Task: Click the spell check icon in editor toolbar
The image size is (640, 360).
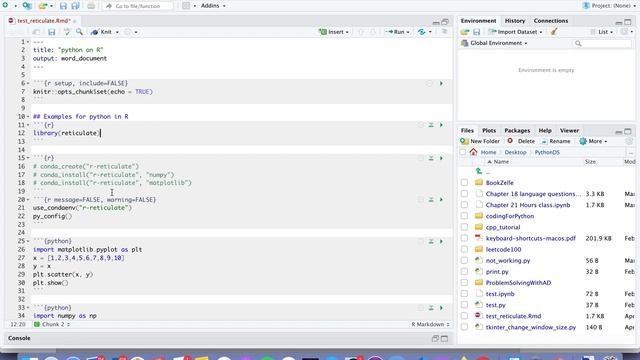Action: (67, 32)
